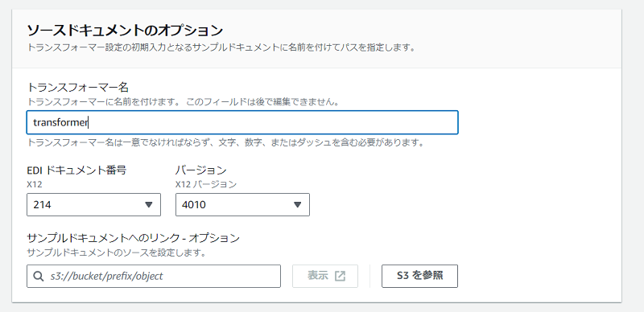Viewport: 644px width, 312px height.
Task: Click the header description about サンプルドキュメント
Action: [x=221, y=47]
